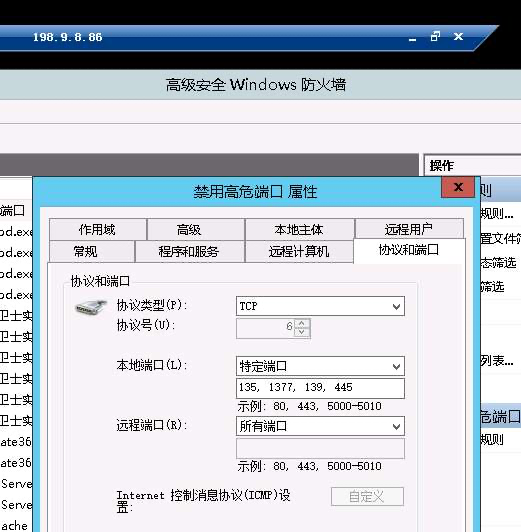Click the 协议类型(P) label
The height and width of the screenshot is (532, 521).
pos(152,305)
